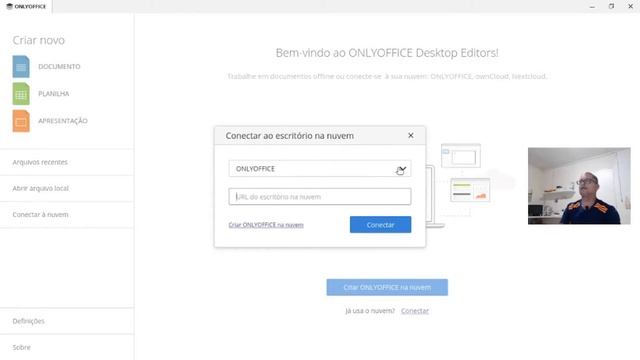The width and height of the screenshot is (640, 360).
Task: Follow the Criar ONLYOFFICE na nuvem dialog link
Action: pyautogui.click(x=266, y=225)
